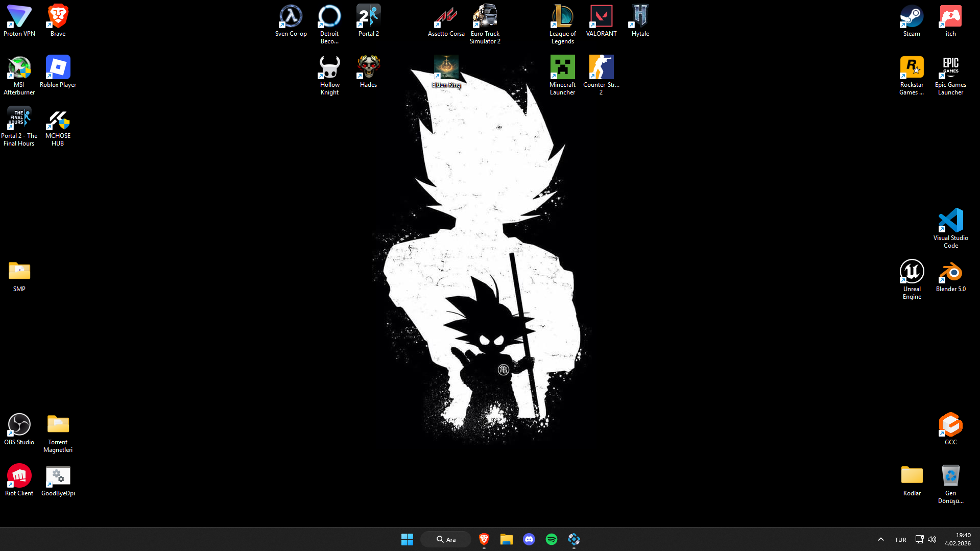Select the Counter-Strike 2 shortcut
The width and height of the screenshot is (980, 551).
click(x=602, y=75)
